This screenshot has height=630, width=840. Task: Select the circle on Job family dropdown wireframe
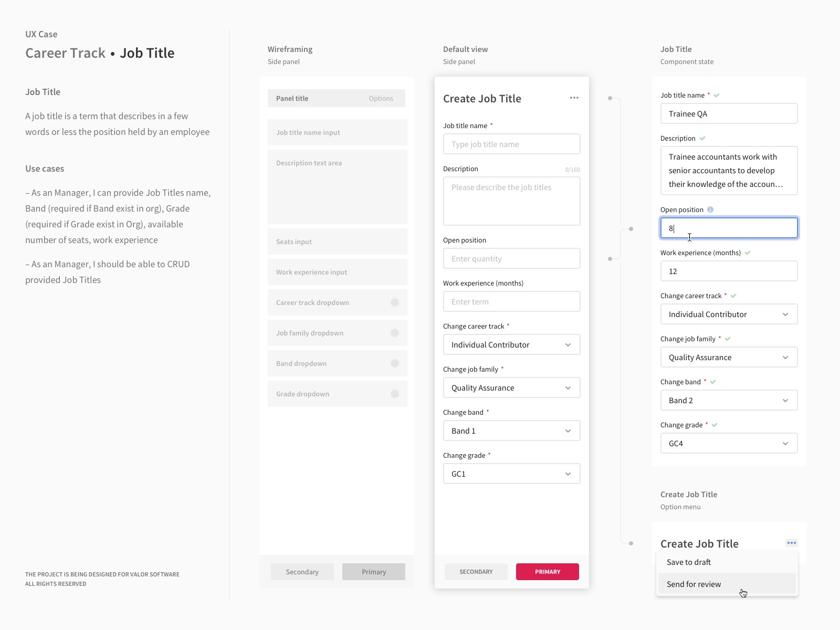(394, 332)
